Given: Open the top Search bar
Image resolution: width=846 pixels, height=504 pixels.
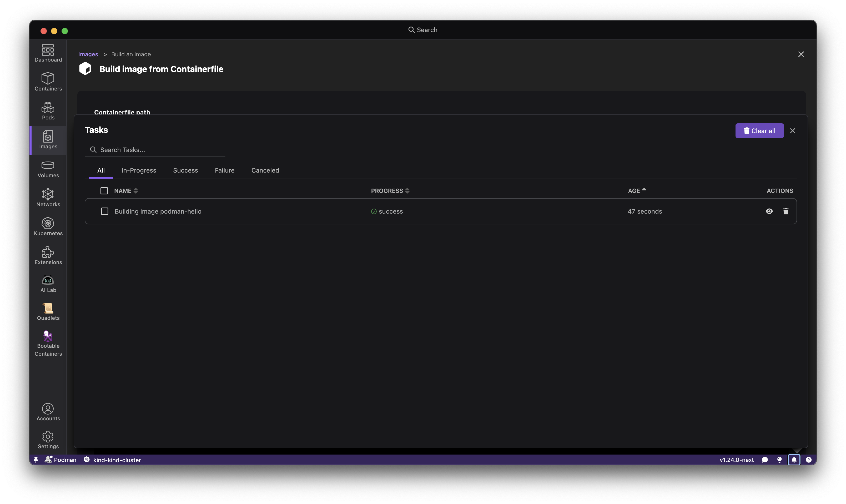Looking at the screenshot, I should coord(423,30).
